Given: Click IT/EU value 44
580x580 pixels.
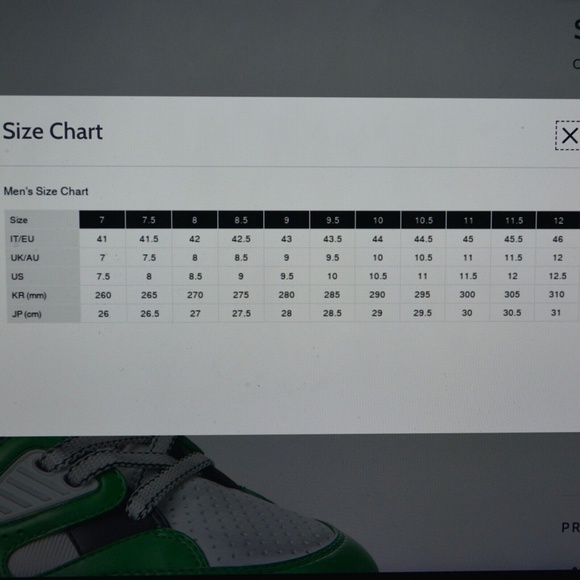Looking at the screenshot, I should pos(377,239).
